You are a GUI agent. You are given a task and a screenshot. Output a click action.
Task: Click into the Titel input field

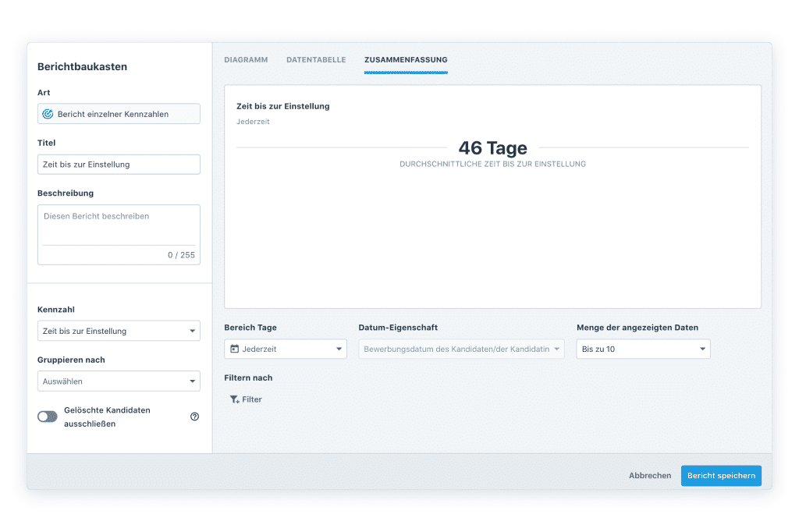pyautogui.click(x=119, y=165)
